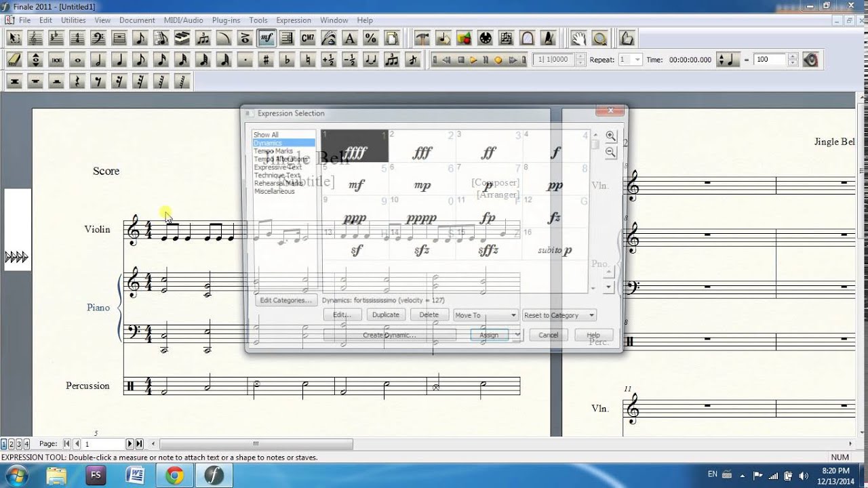
Task: Select the Selection tool in main toolbar
Action: click(14, 38)
